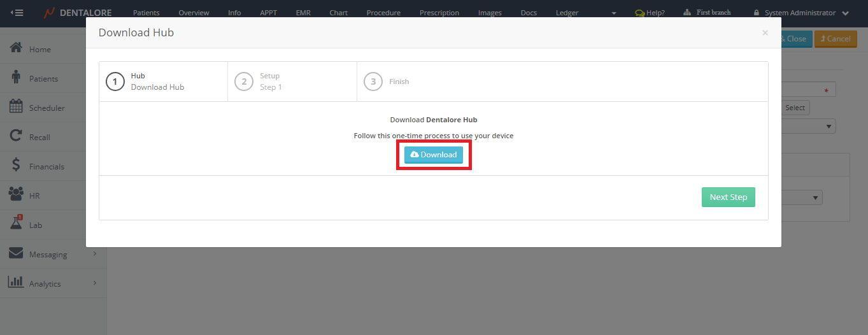This screenshot has width=868, height=335.
Task: Expand the Analytics submenu arrow
Action: (94, 283)
